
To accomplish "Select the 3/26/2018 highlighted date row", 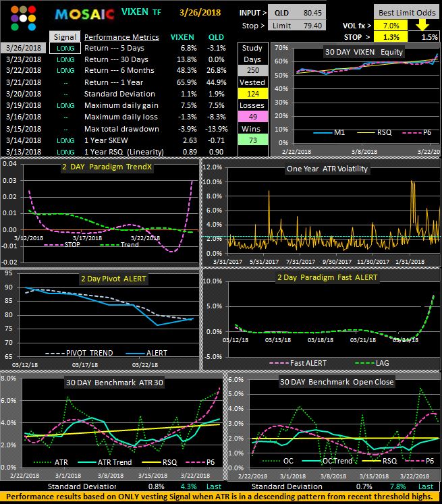I will pyautogui.click(x=23, y=48).
